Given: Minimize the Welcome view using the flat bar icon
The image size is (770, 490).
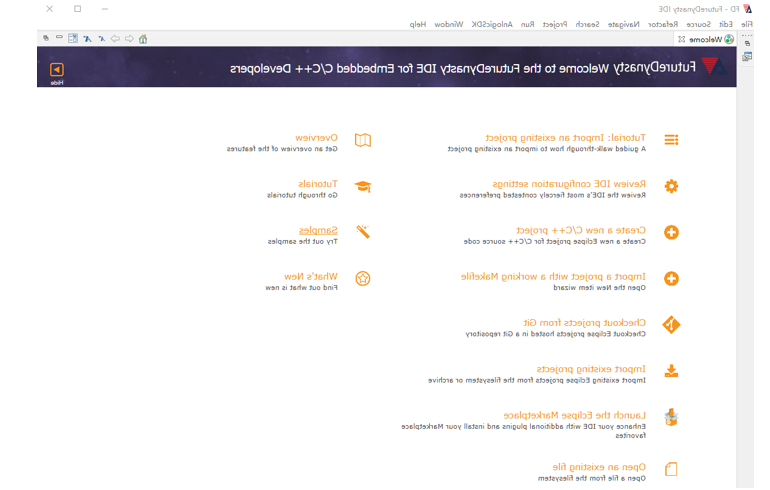Looking at the screenshot, I should pos(59,37).
